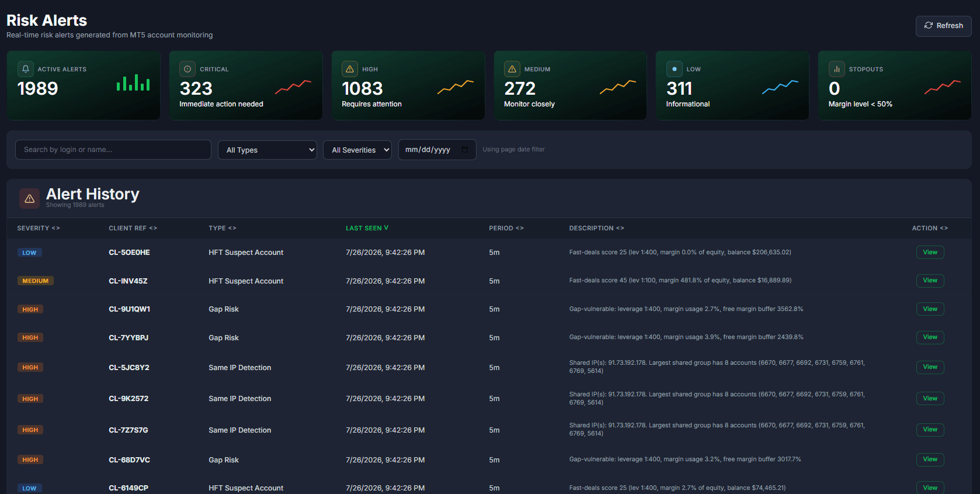Click the 311 low alerts count

click(x=679, y=88)
